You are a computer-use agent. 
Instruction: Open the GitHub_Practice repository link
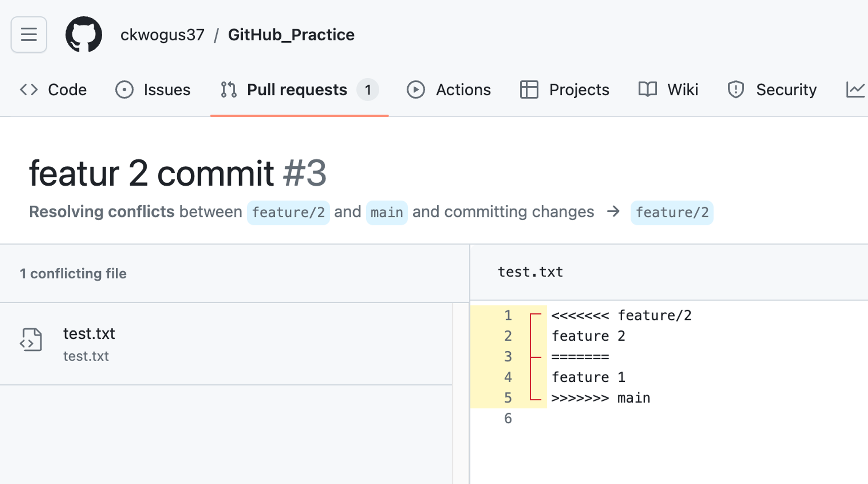tap(292, 34)
